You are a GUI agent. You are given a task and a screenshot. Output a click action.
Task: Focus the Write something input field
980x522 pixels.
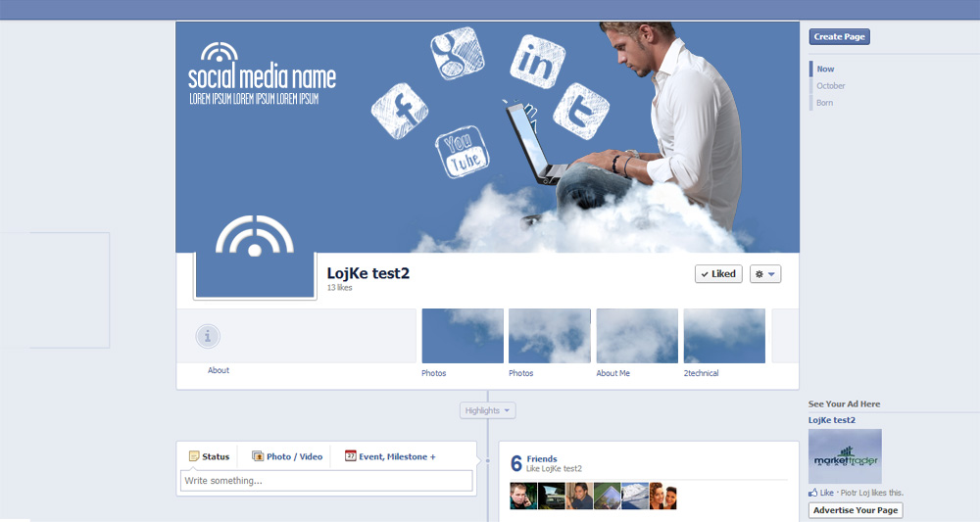pos(326,481)
